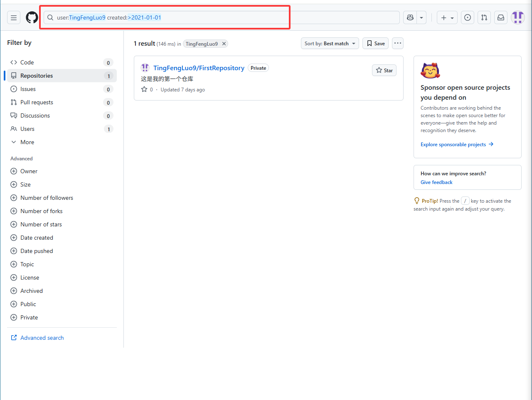Open the three-dot more options button
Image resolution: width=532 pixels, height=400 pixels.
[x=398, y=43]
